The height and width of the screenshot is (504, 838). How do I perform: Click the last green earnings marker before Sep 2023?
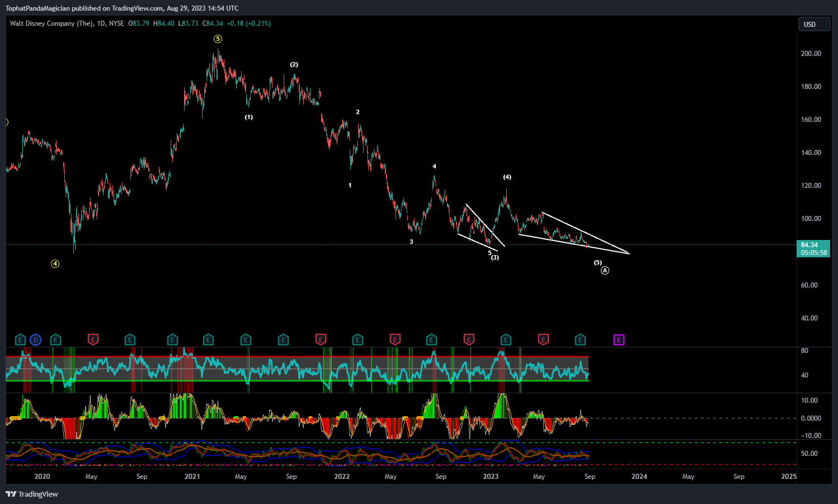pyautogui.click(x=580, y=340)
